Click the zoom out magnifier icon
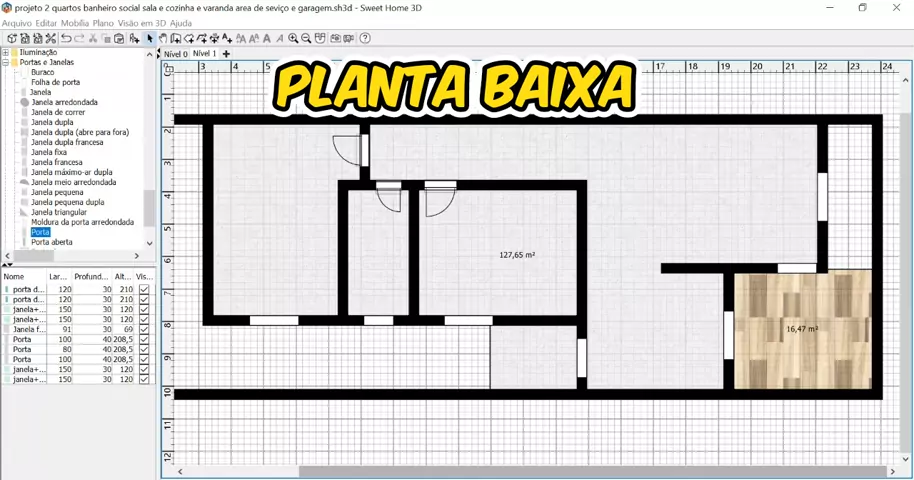This screenshot has height=480, width=914. pos(306,39)
